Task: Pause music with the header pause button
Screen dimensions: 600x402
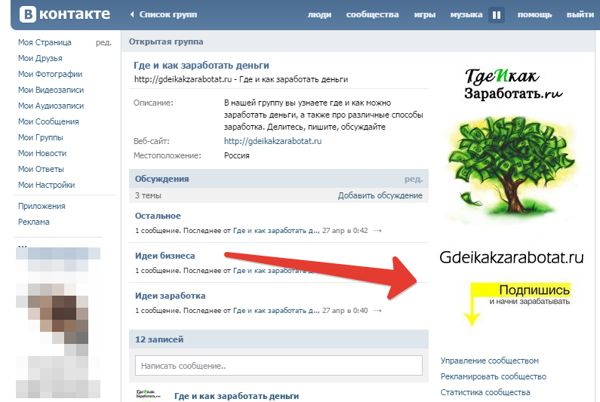Action: point(496,15)
